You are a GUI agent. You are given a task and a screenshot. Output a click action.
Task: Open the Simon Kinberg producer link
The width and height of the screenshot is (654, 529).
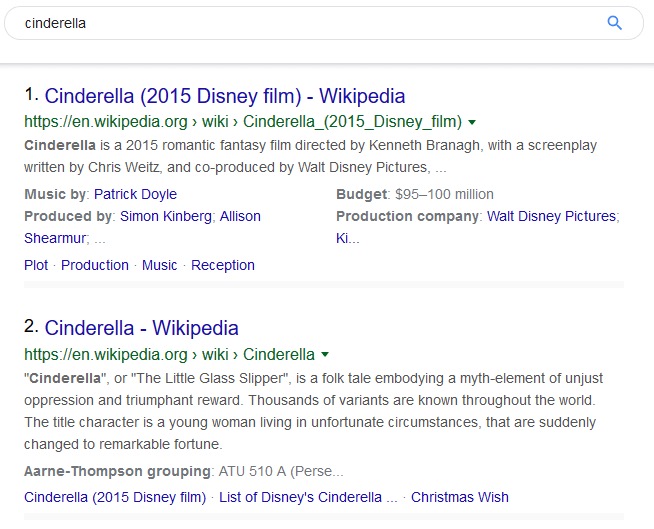166,216
